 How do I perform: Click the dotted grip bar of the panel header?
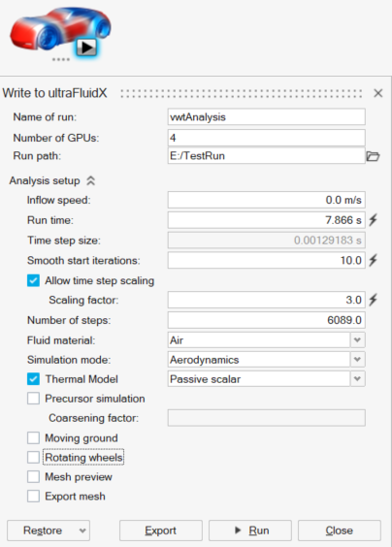[242, 93]
